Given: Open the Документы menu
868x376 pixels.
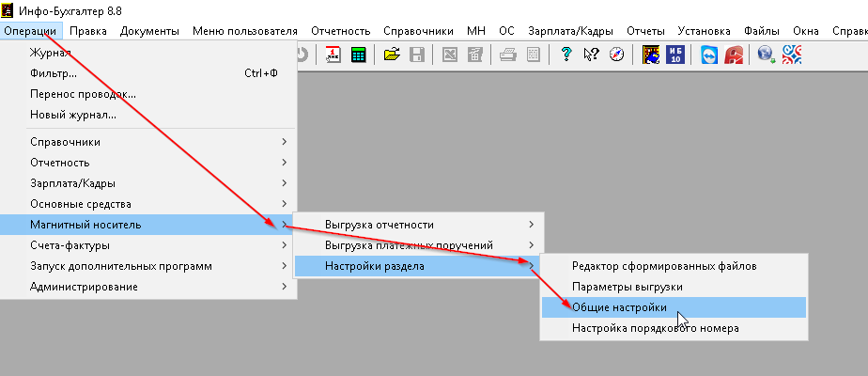Looking at the screenshot, I should [x=149, y=31].
